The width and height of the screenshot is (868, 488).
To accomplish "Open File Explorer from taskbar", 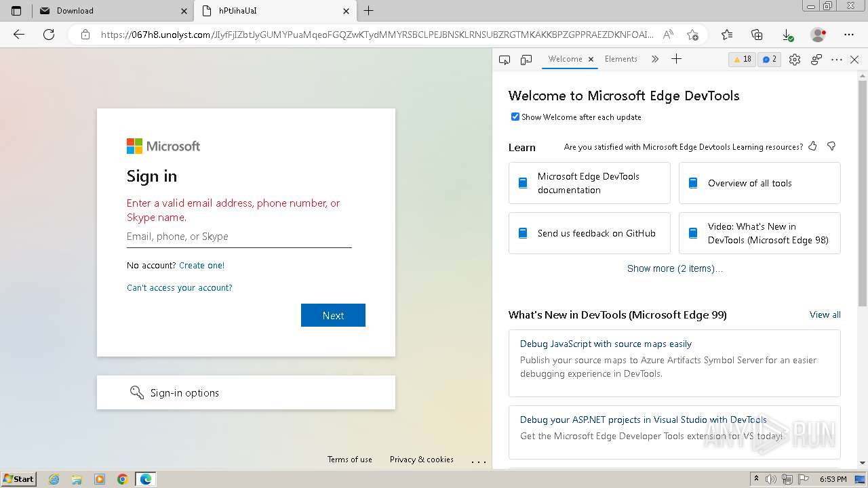I will (x=77, y=479).
